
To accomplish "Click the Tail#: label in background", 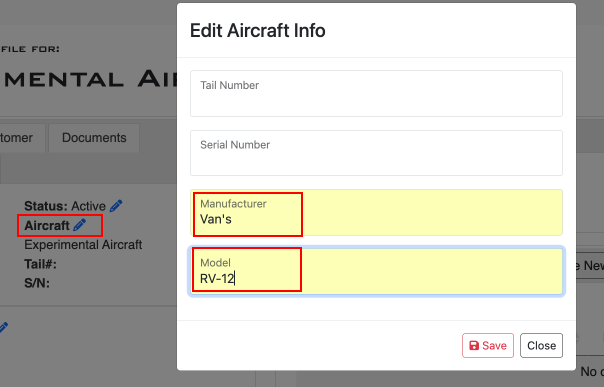I will pyautogui.click(x=40, y=264).
